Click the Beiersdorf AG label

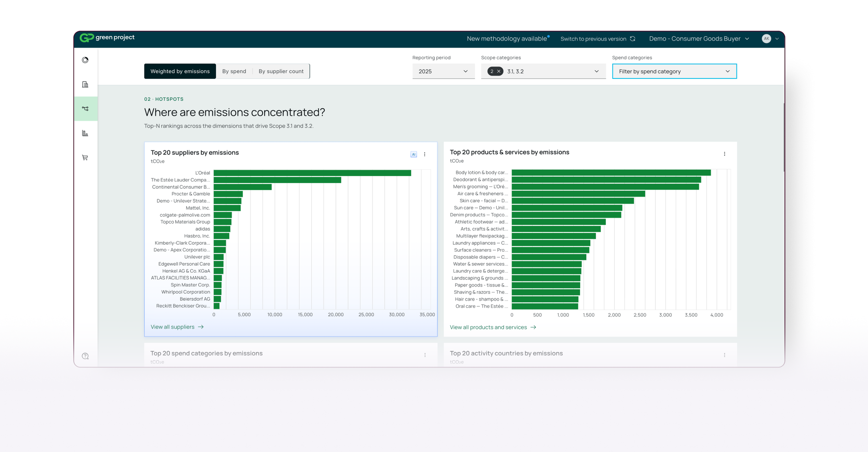[195, 299]
